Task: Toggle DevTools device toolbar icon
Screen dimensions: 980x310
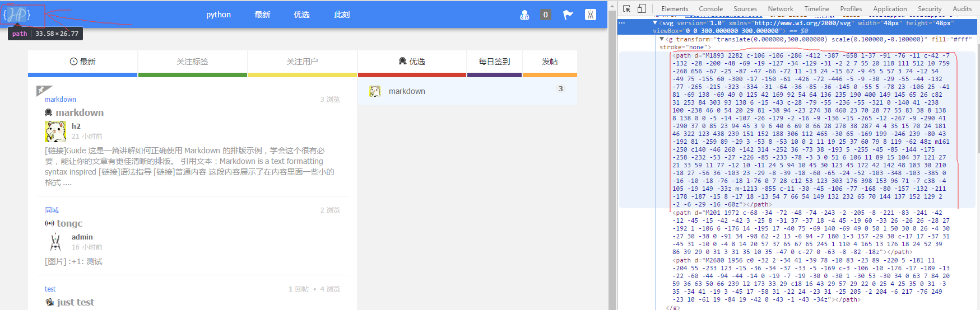Action: 642,8
